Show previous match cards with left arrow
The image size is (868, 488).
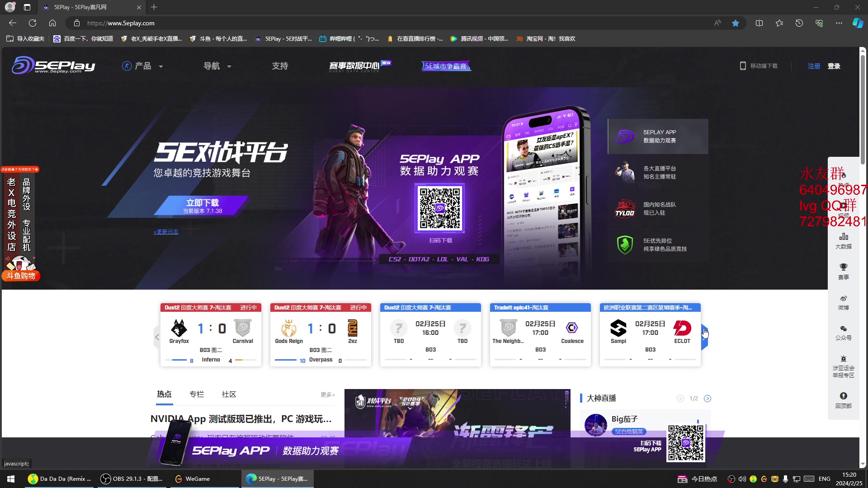click(157, 337)
